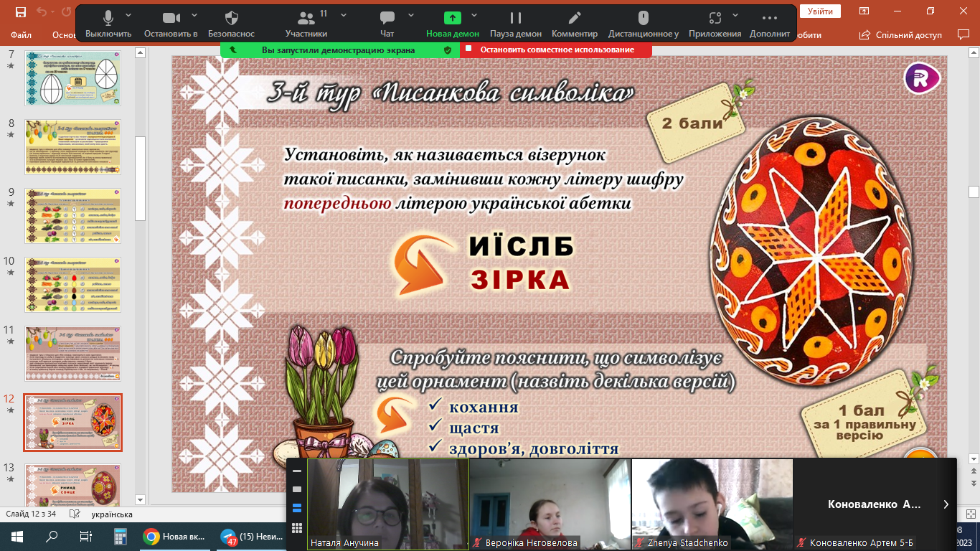Open Комментировать annotation pencil

[x=575, y=24]
